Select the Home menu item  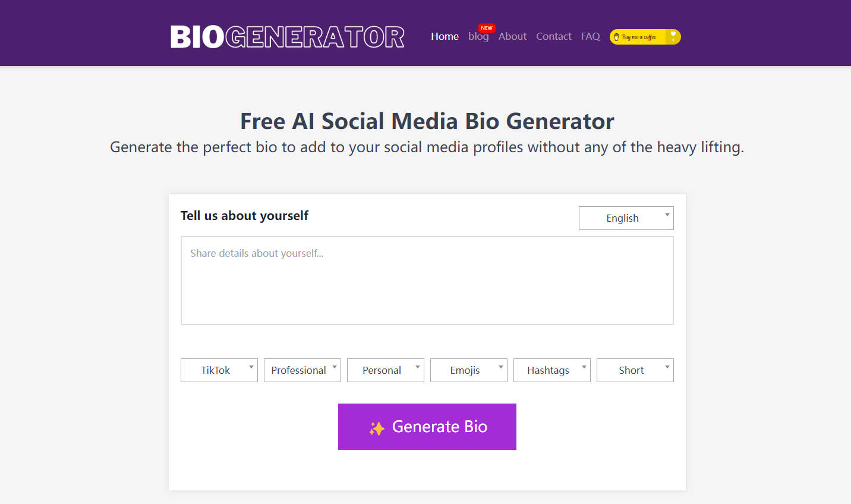[445, 36]
